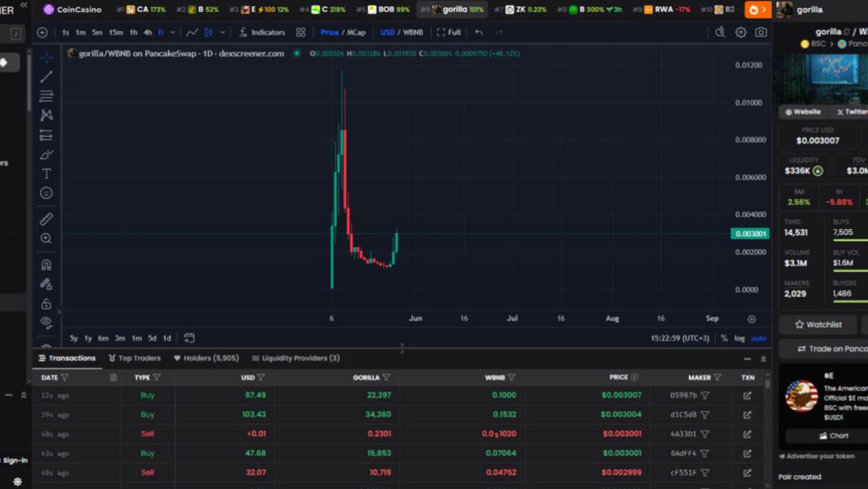
Task: Open the Indicators dialog
Action: pyautogui.click(x=262, y=32)
